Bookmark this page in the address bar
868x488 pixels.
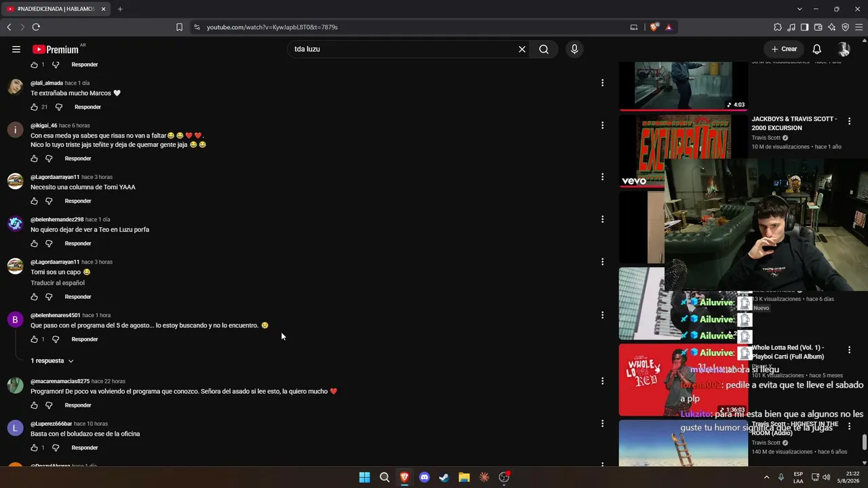[179, 27]
